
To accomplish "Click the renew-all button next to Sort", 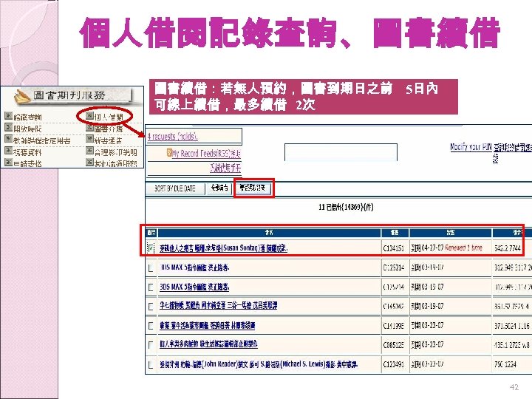I will [219, 188].
